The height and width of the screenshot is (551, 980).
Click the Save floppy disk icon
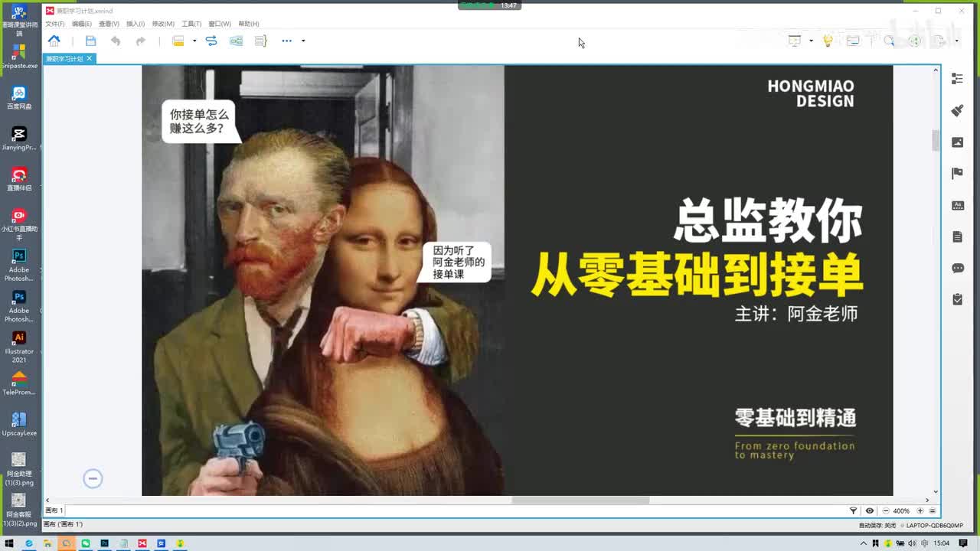tap(90, 41)
